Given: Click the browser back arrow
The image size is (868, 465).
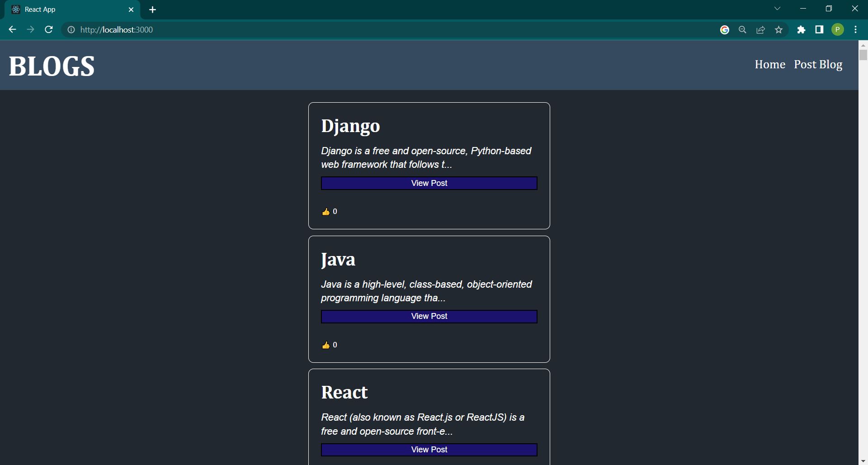Looking at the screenshot, I should [12, 29].
